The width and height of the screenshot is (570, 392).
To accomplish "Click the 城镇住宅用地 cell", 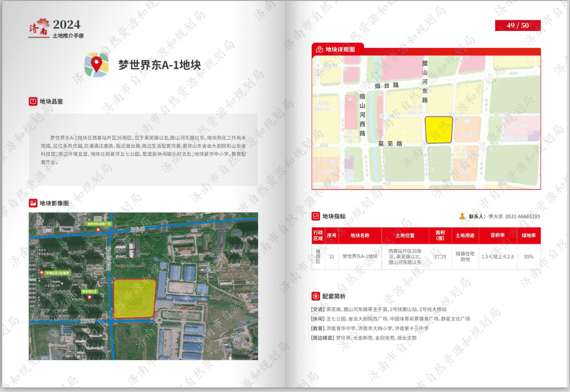I will (465, 256).
